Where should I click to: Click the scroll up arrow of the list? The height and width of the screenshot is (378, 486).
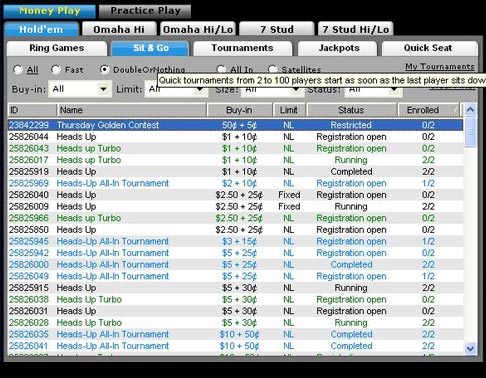[x=470, y=110]
